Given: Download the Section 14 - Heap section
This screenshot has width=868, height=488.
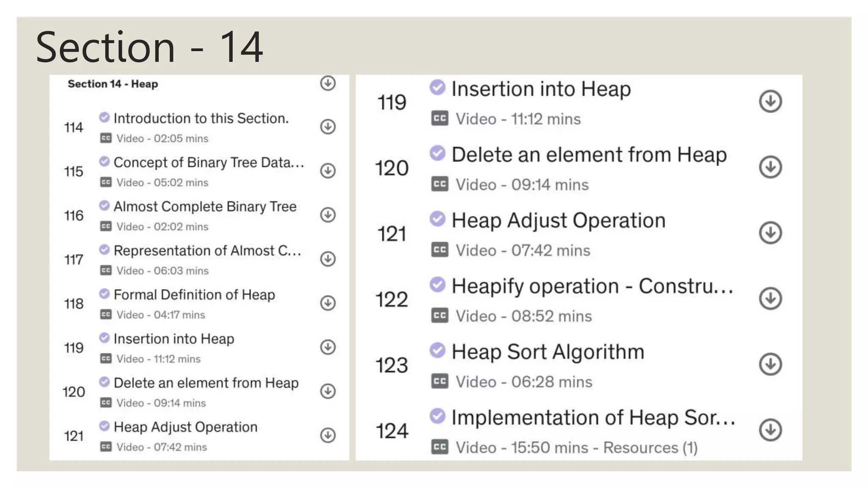Looking at the screenshot, I should click(x=328, y=83).
